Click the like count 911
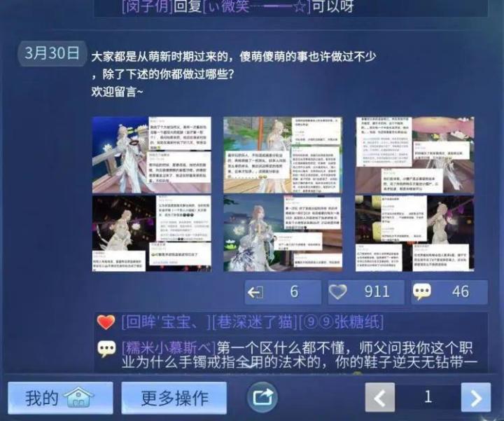The width and height of the screenshot is (504, 421). [377, 291]
